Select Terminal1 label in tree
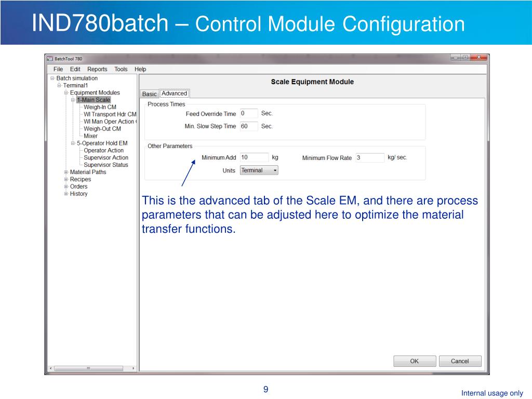This screenshot has width=532, height=399. [x=75, y=86]
